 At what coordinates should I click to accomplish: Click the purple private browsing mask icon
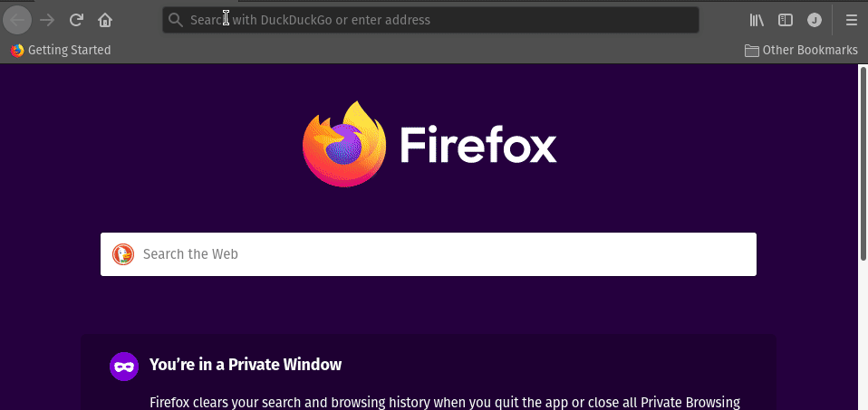tap(123, 366)
